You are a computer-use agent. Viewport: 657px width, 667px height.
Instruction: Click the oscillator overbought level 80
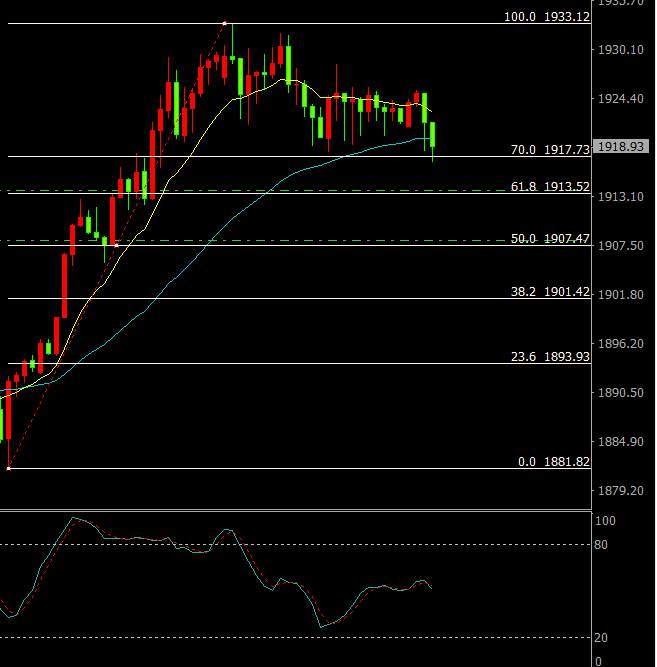[601, 544]
